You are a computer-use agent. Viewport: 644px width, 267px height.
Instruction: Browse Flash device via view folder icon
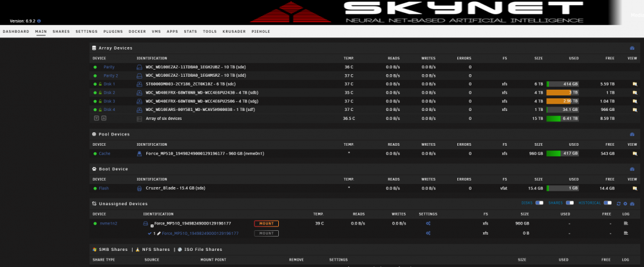(634, 188)
